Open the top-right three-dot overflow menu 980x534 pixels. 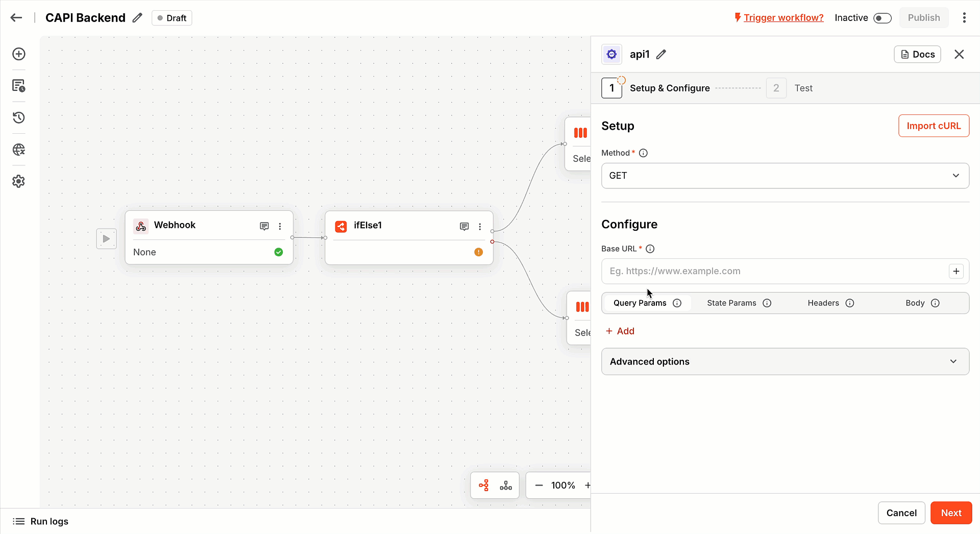964,18
